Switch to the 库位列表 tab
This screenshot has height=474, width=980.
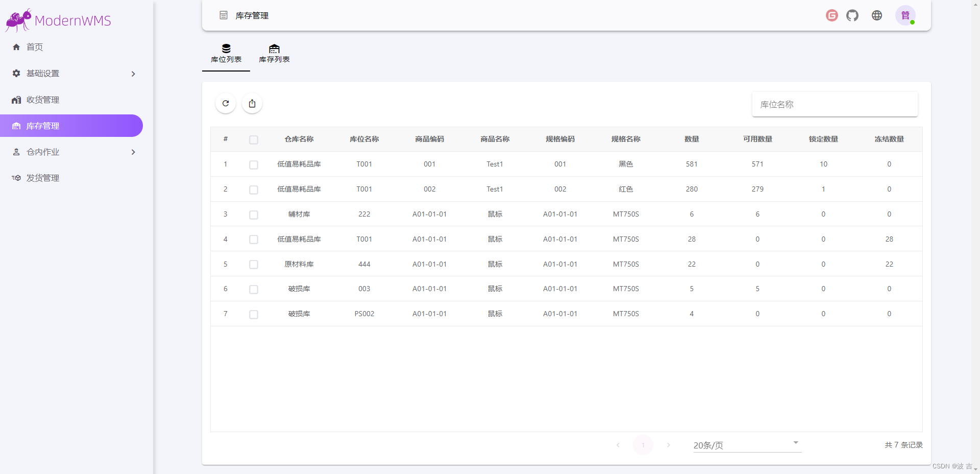[x=226, y=55]
